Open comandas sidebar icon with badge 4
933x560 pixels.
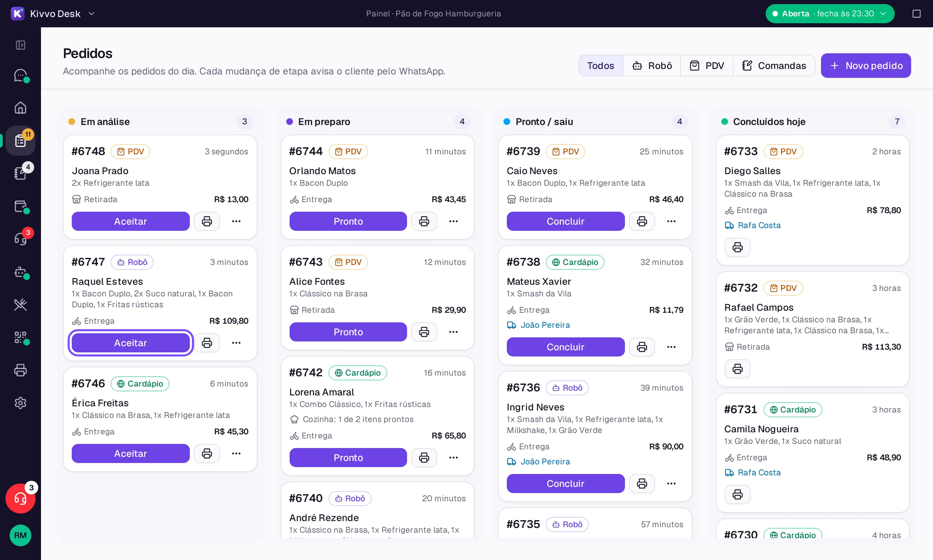pos(20,173)
